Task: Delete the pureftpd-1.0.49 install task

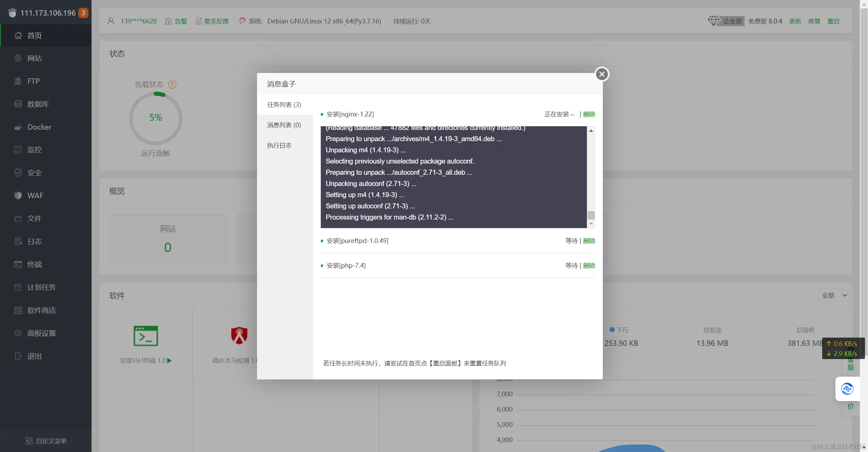Action: (589, 241)
